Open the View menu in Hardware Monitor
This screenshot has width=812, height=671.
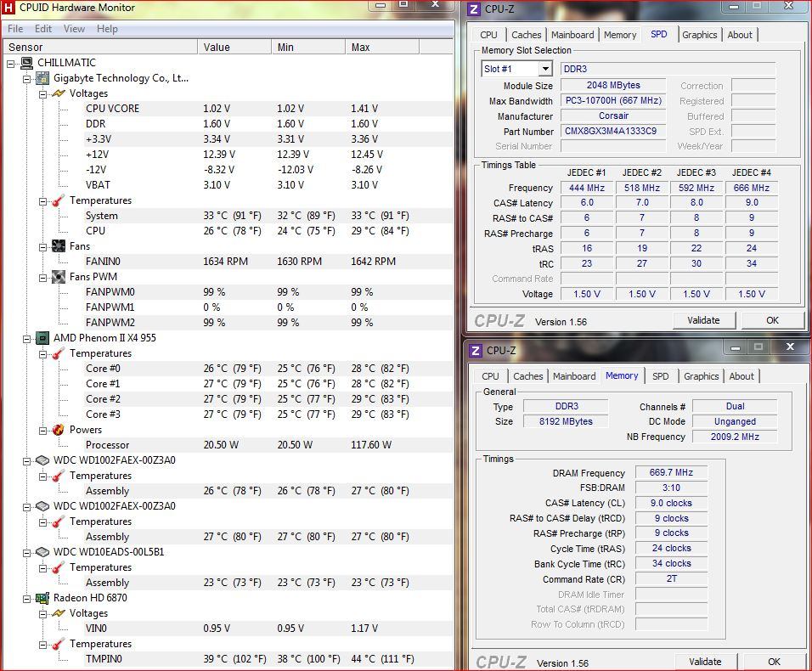pos(74,29)
